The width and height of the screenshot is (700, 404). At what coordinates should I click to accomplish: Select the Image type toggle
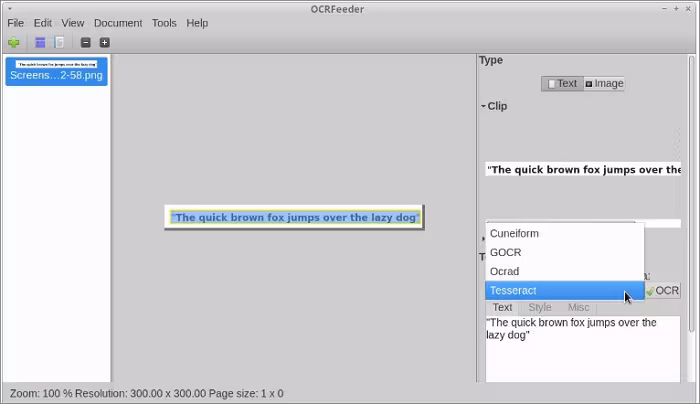point(604,83)
